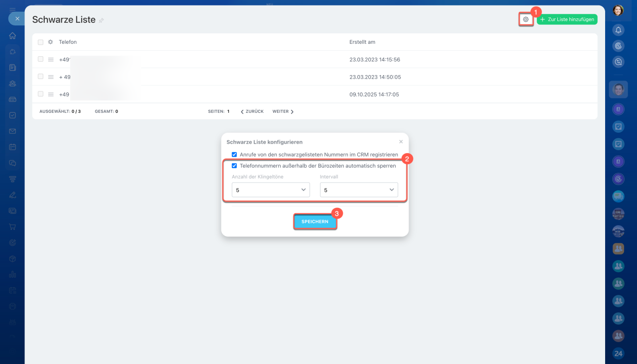
Task: Select the row created 23.03.2023 14:50:05
Action: [x=40, y=77]
